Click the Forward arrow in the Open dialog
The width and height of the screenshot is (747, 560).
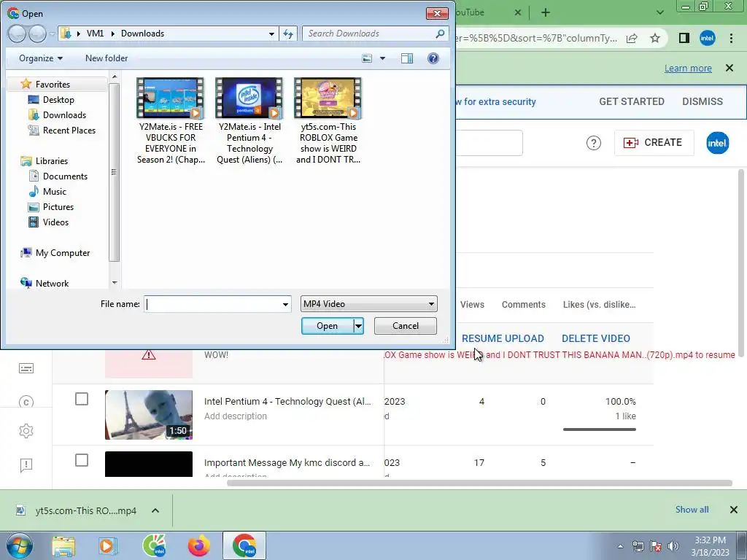[x=38, y=34]
